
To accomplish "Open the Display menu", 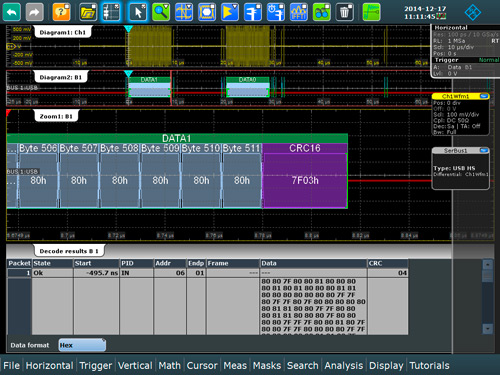I will click(386, 365).
